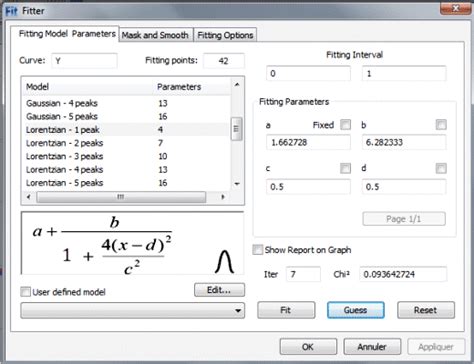Click parameter count 10 for Lorentzian 3 peaks
Image resolution: width=474 pixels, height=364 pixels.
pyautogui.click(x=163, y=156)
